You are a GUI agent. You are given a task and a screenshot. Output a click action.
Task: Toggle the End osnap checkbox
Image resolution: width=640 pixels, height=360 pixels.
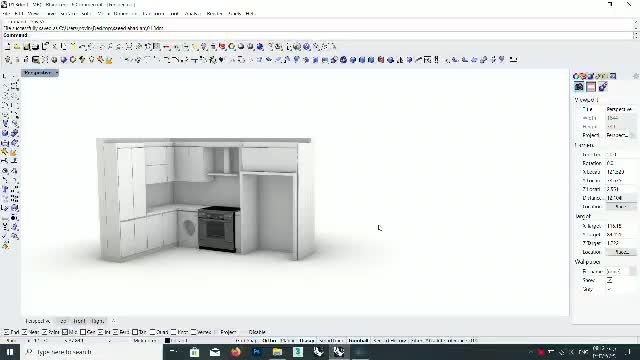tap(7, 332)
